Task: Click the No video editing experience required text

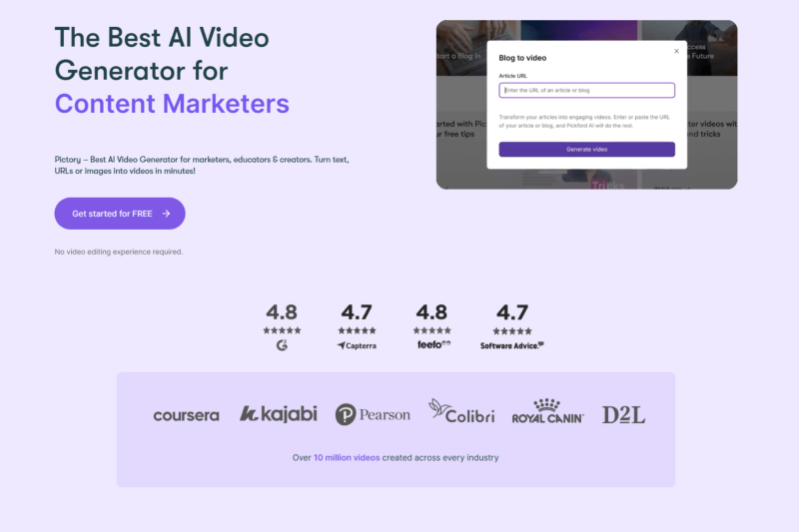Action: click(119, 252)
